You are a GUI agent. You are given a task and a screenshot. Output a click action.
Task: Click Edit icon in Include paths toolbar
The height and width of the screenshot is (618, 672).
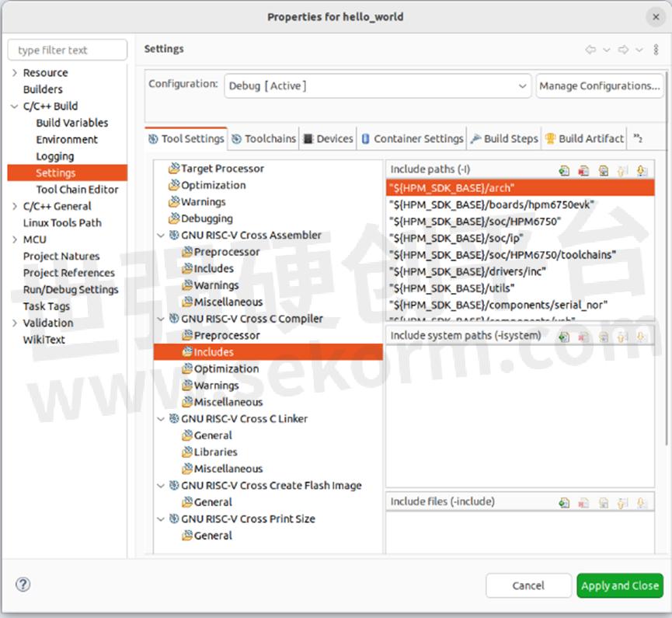(x=603, y=171)
